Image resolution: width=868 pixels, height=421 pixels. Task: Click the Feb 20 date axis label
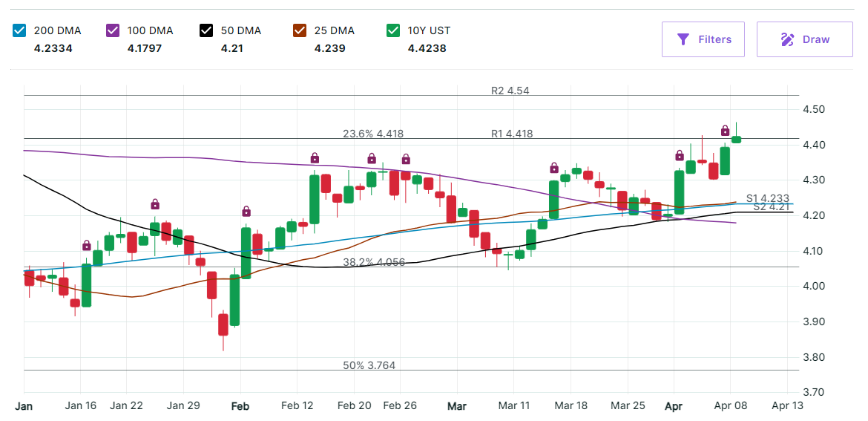point(355,405)
